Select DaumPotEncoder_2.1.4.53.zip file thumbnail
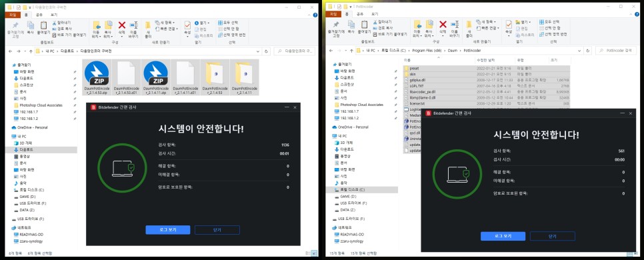 (97, 77)
